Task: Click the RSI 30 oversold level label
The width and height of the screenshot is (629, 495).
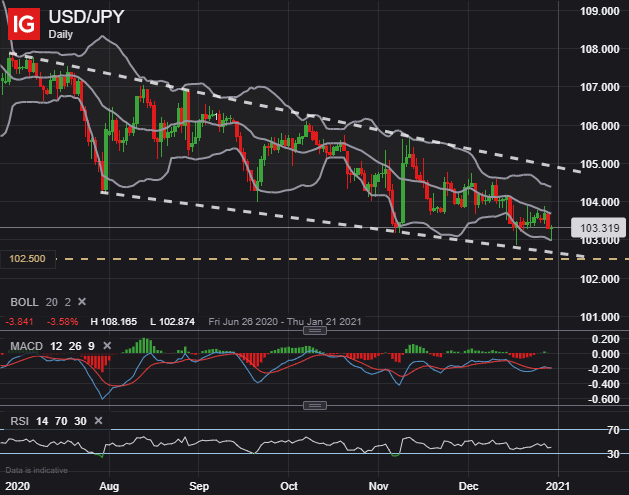Action: pyautogui.click(x=613, y=454)
